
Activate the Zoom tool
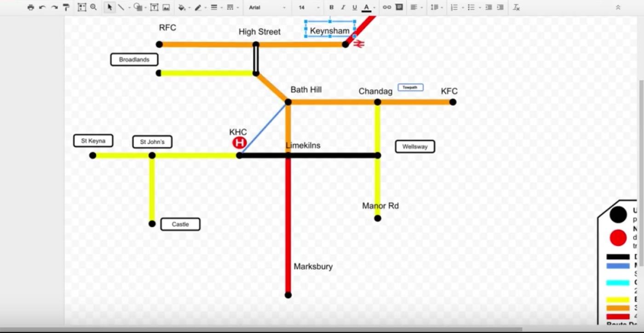click(x=93, y=7)
